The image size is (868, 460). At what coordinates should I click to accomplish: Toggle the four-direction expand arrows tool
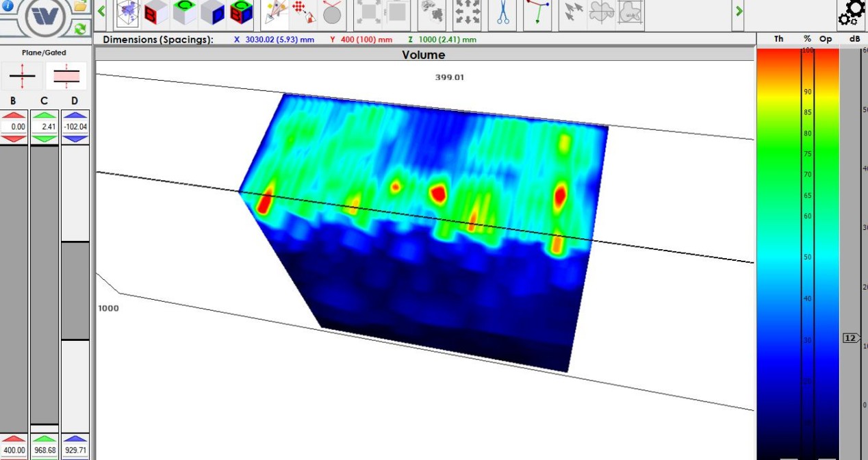(468, 12)
